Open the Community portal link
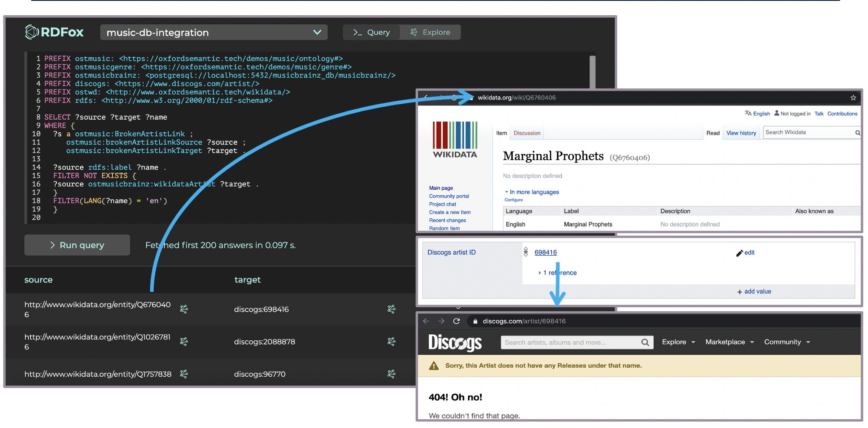 (x=449, y=196)
